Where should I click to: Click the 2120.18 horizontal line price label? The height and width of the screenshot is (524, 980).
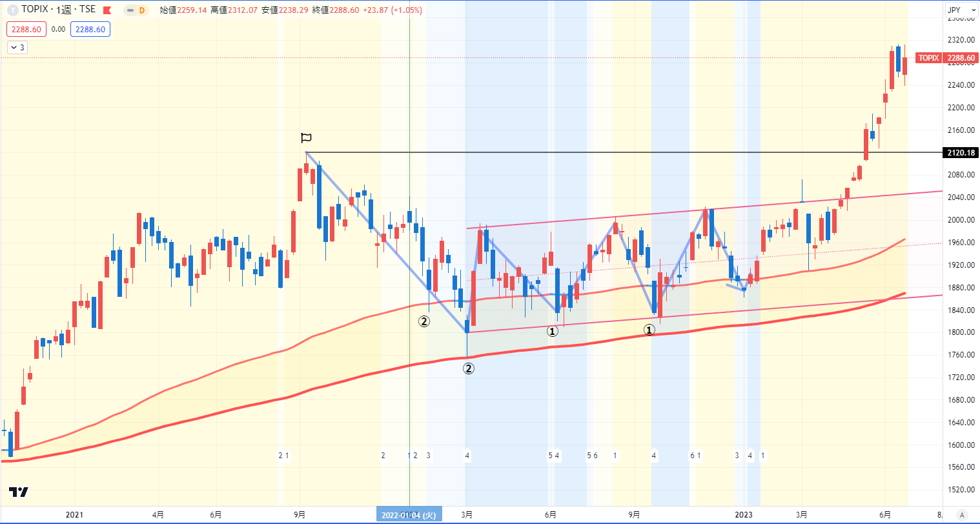coord(961,153)
